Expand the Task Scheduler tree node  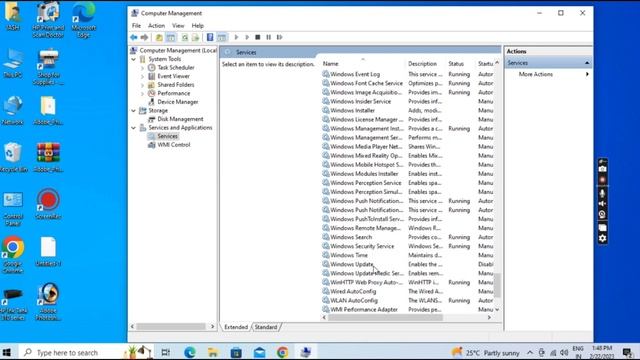(142, 68)
